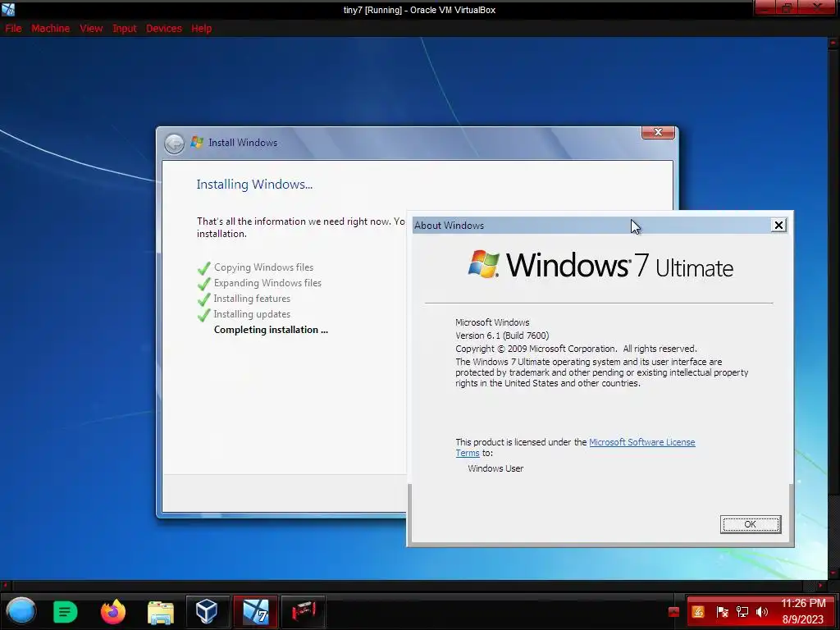The height and width of the screenshot is (630, 840).
Task: Click the Windows User licensee text
Action: point(495,468)
